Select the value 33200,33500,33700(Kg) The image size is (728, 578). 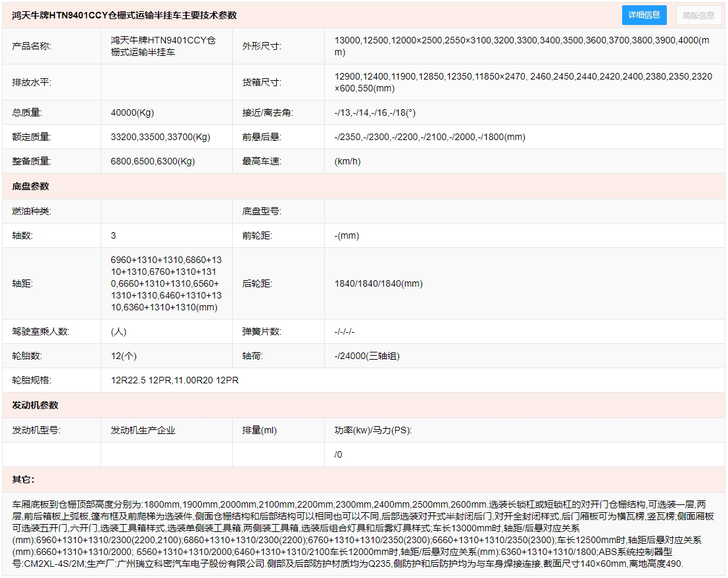tap(160, 137)
